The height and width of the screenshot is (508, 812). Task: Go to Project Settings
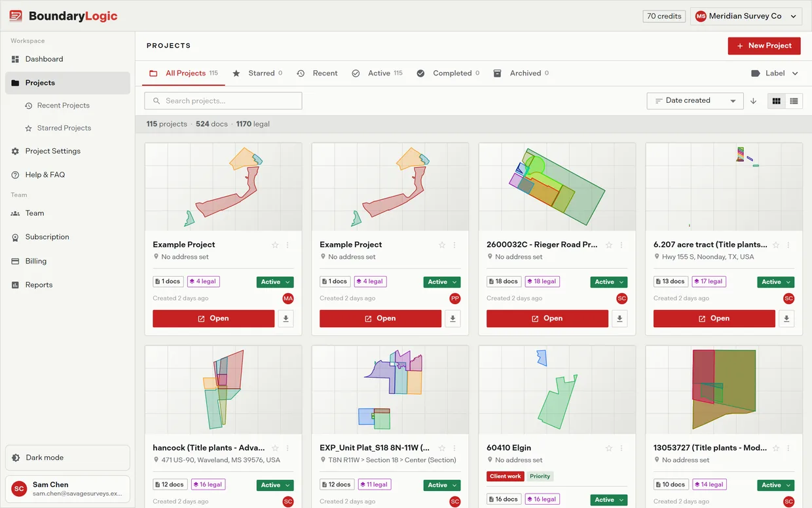coord(67,151)
